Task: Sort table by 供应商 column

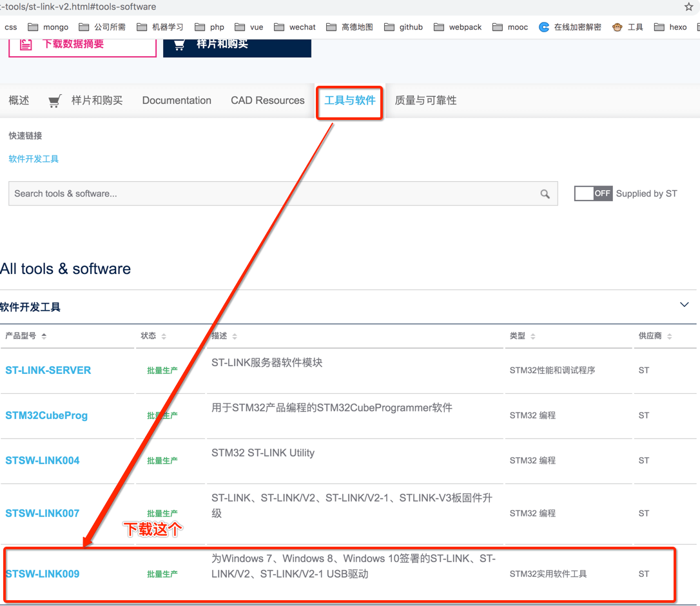Action: point(669,337)
